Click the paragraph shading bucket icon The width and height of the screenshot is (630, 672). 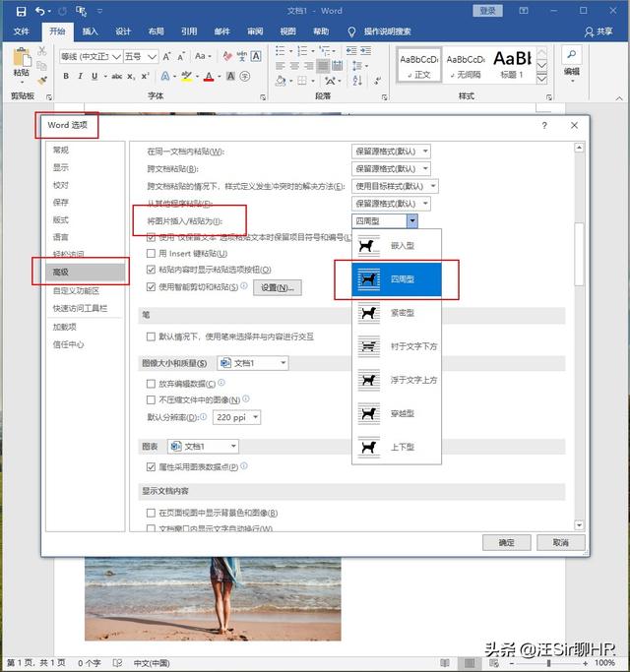(x=281, y=80)
